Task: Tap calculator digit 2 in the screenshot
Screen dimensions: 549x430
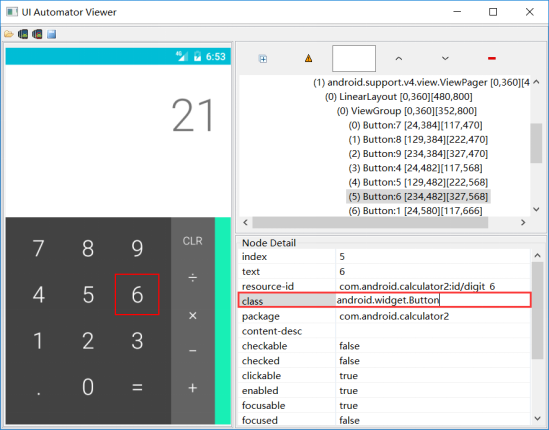Action: click(x=88, y=341)
